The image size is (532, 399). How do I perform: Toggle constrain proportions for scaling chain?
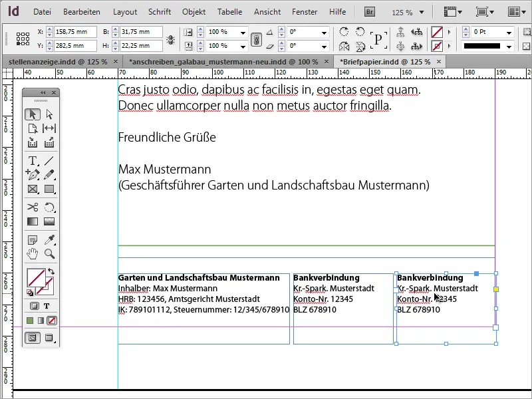257,40
